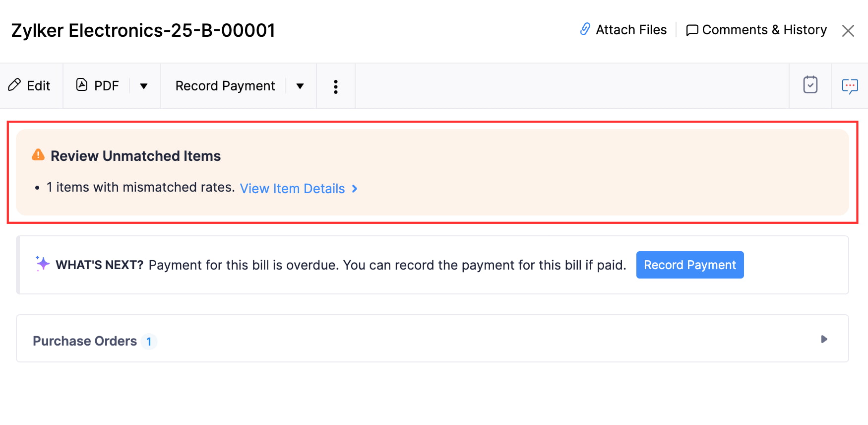Expand the Purchase Orders section arrow
Screen dimensions: 868x425
pyautogui.click(x=824, y=339)
